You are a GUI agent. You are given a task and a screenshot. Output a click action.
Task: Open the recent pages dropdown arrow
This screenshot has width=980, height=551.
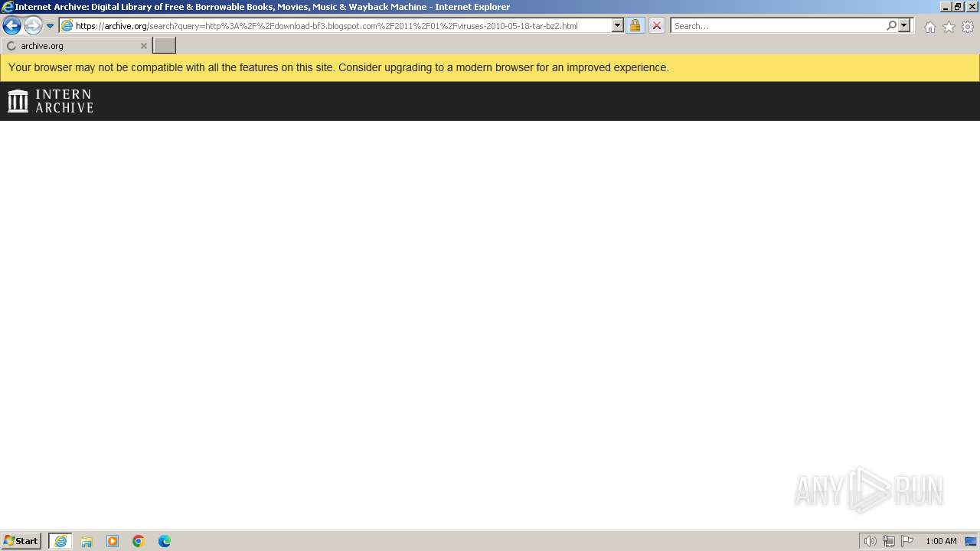[51, 26]
